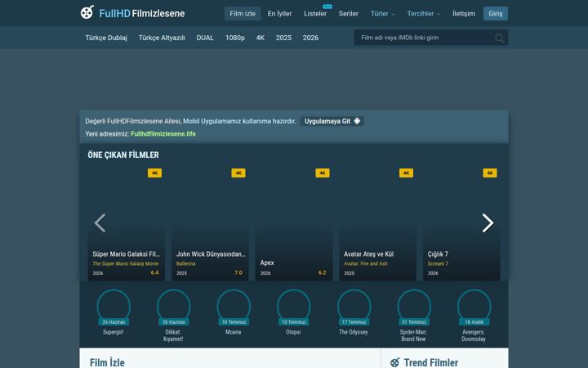Image resolution: width=588 pixels, height=368 pixels.
Task: Open the Süper Mario Galaksi film card
Action: point(127,224)
